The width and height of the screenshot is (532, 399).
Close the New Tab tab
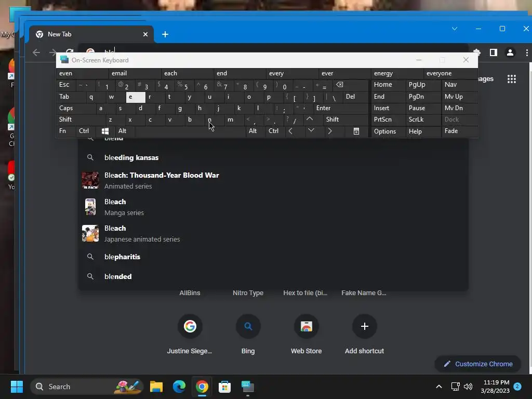point(145,34)
